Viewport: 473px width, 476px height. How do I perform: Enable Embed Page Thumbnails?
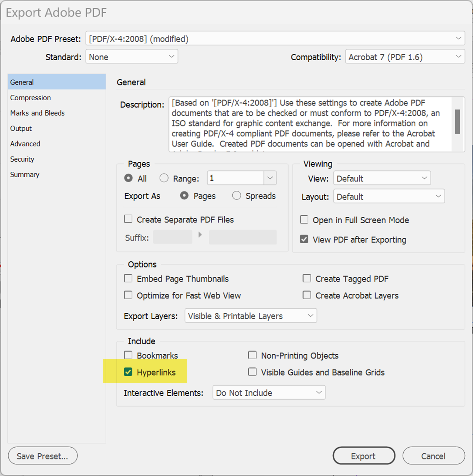(128, 278)
